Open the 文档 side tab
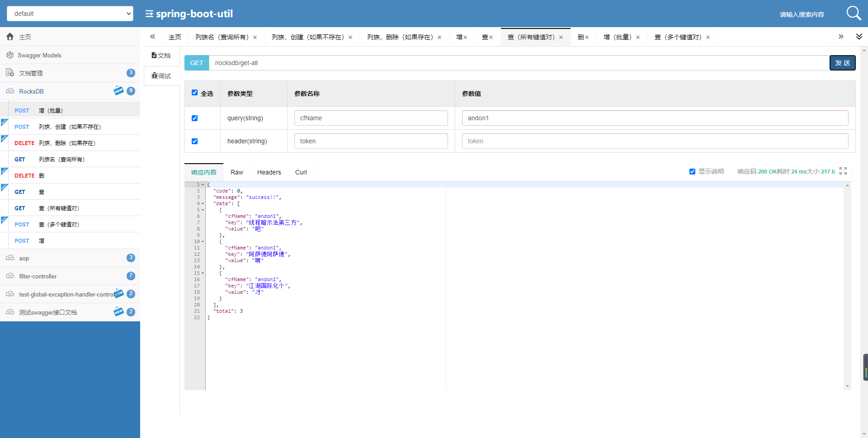 point(161,56)
